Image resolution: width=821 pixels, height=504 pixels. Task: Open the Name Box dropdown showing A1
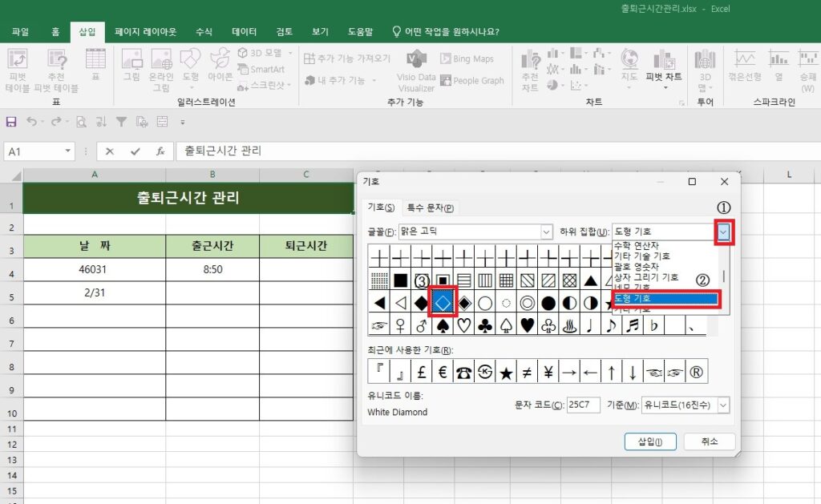click(67, 151)
